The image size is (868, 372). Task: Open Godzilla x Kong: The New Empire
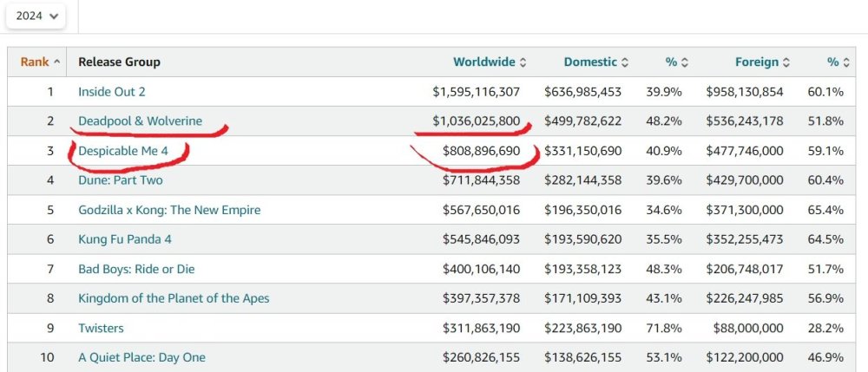[x=169, y=210]
